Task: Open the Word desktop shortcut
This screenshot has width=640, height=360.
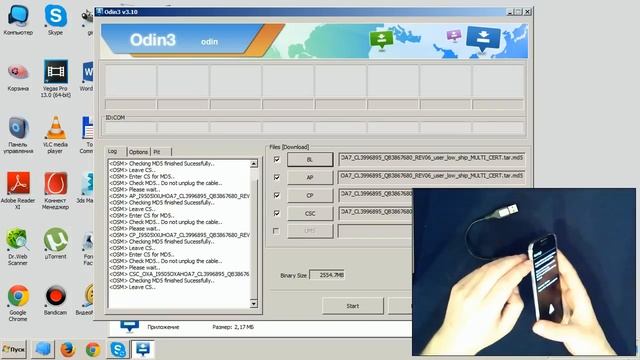Action: [87, 77]
